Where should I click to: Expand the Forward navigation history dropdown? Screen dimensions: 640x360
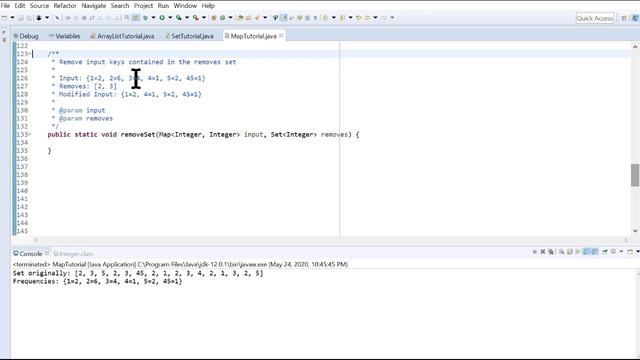[392, 18]
